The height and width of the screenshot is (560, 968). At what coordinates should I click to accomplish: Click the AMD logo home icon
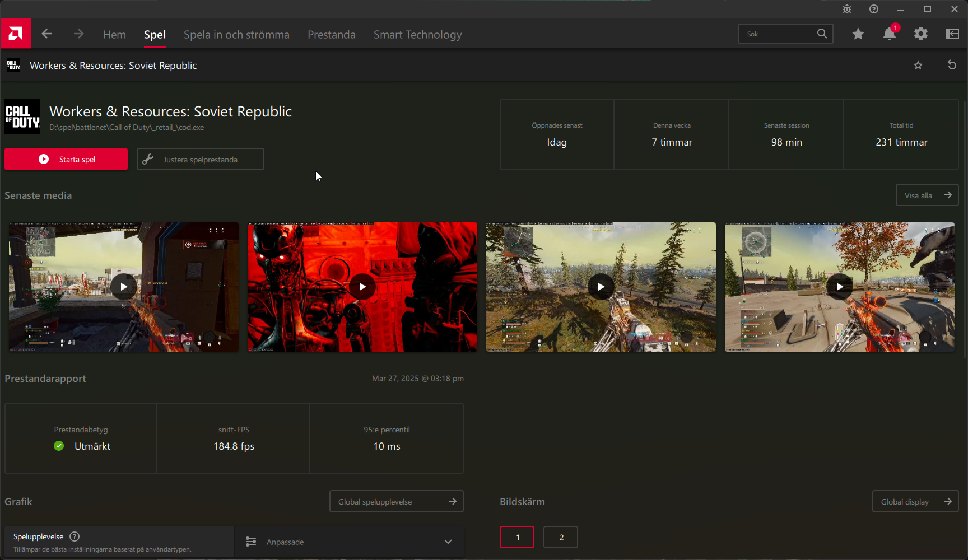point(16,34)
